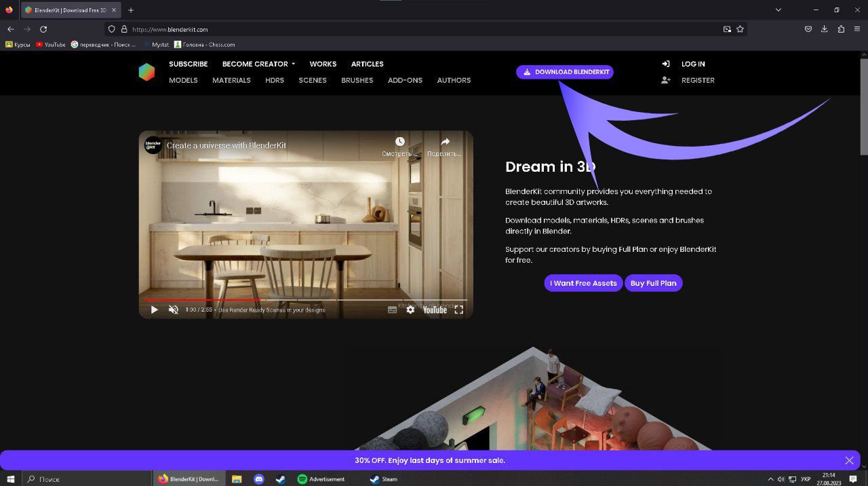This screenshot has width=868, height=486.
Task: Show hidden system tray icons
Action: pos(770,479)
